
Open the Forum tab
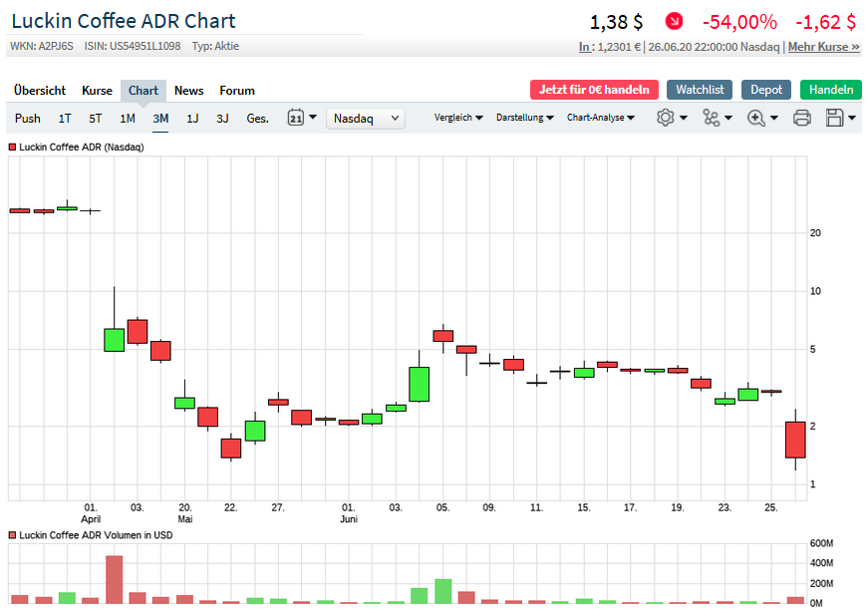coord(237,91)
